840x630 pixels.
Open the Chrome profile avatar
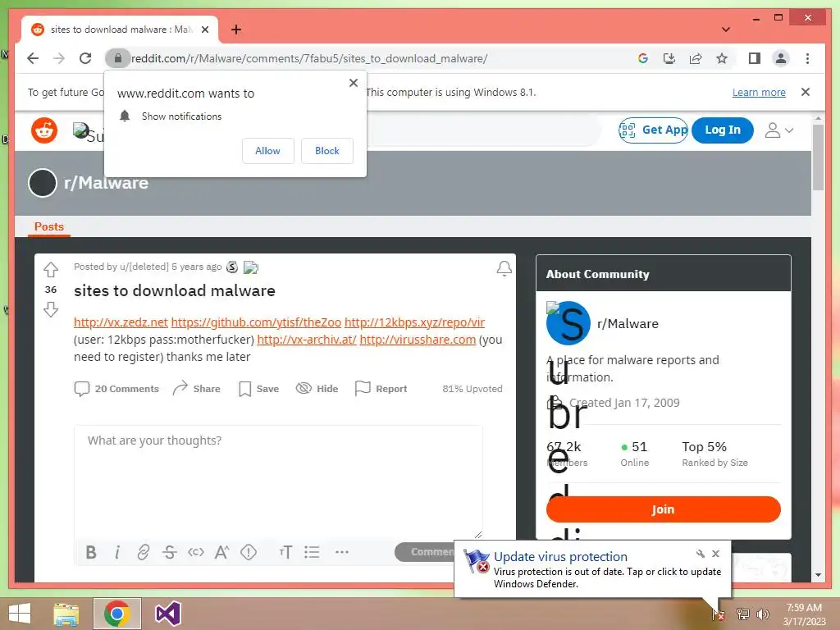781,58
